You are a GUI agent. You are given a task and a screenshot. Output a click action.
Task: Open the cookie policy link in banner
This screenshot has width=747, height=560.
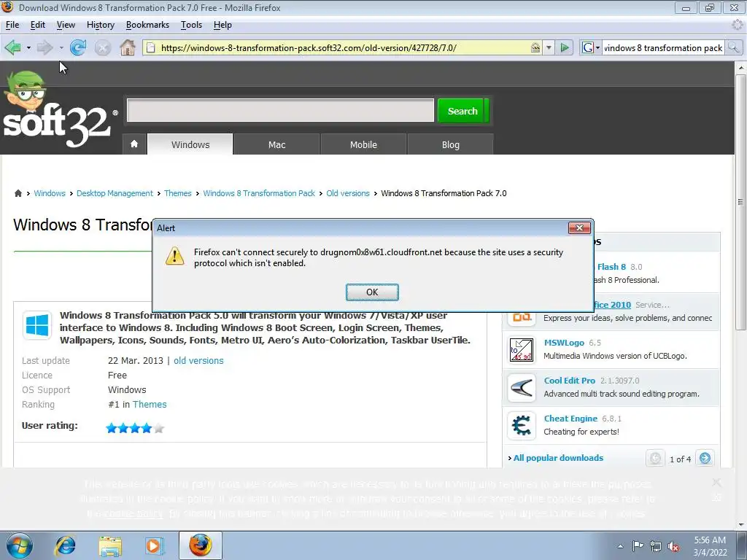tap(134, 514)
